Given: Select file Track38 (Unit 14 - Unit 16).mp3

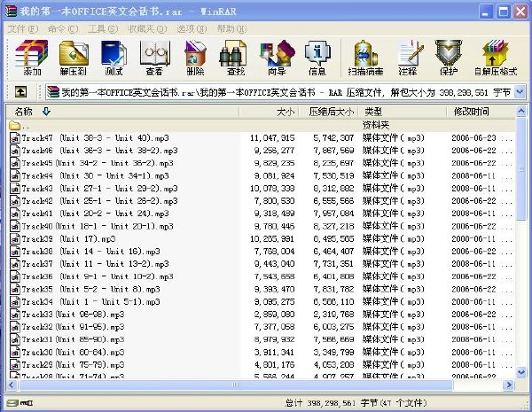Looking at the screenshot, I should pyautogui.click(x=85, y=252).
